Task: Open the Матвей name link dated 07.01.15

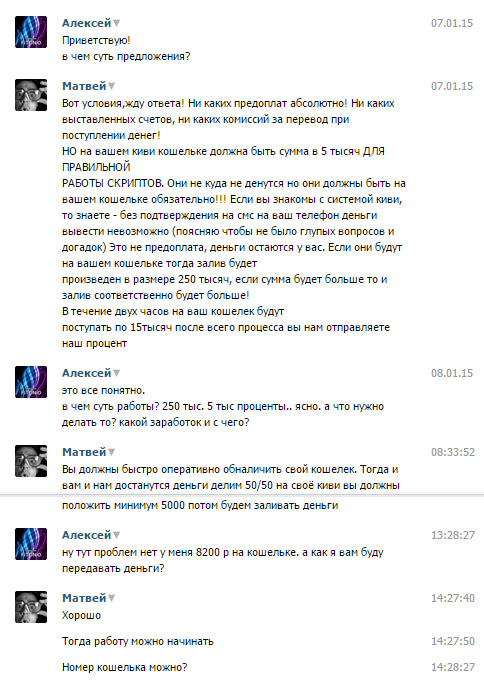Action: point(84,86)
